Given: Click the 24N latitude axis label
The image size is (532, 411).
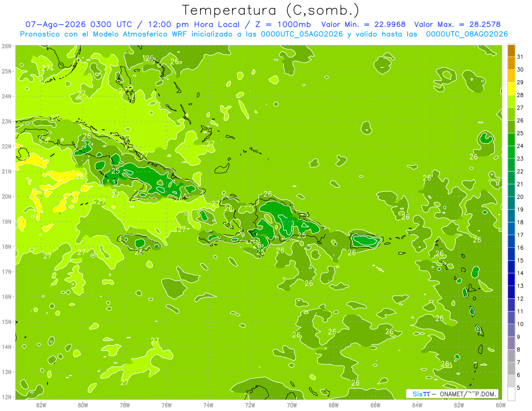Looking at the screenshot, I should 7,96.
